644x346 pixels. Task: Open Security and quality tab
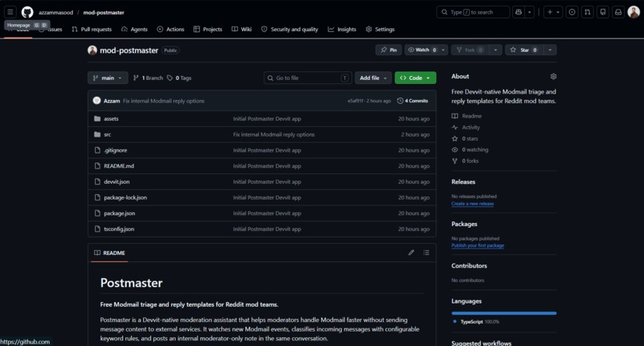(289, 30)
